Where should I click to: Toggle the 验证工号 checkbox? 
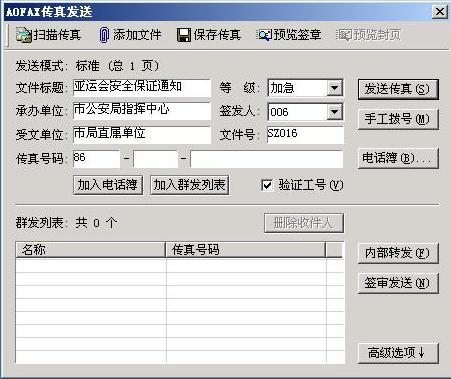[x=267, y=185]
